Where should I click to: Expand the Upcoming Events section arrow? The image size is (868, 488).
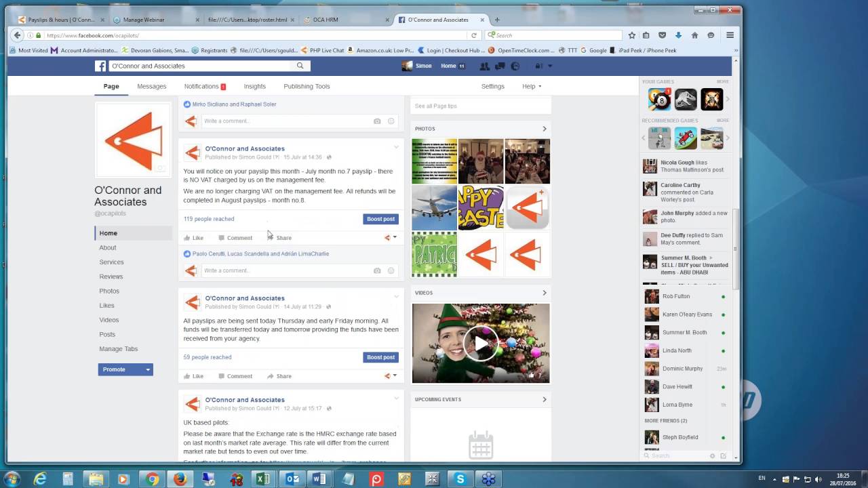[544, 399]
